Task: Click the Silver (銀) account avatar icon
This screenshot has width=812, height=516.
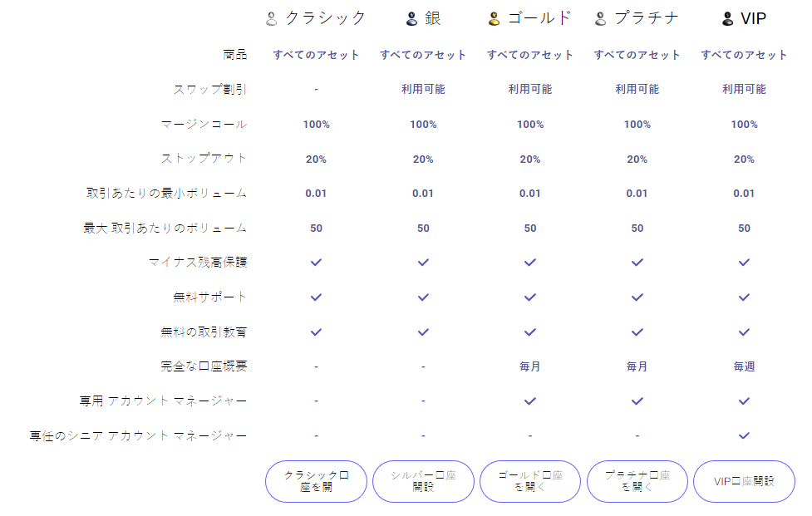Action: [x=411, y=18]
